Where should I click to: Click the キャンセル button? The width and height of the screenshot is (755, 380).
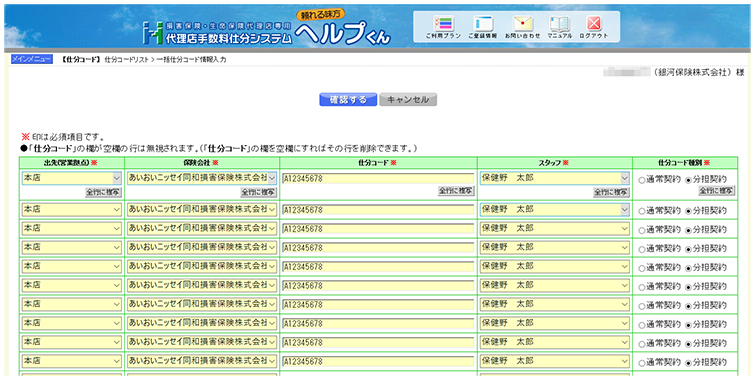pyautogui.click(x=408, y=100)
